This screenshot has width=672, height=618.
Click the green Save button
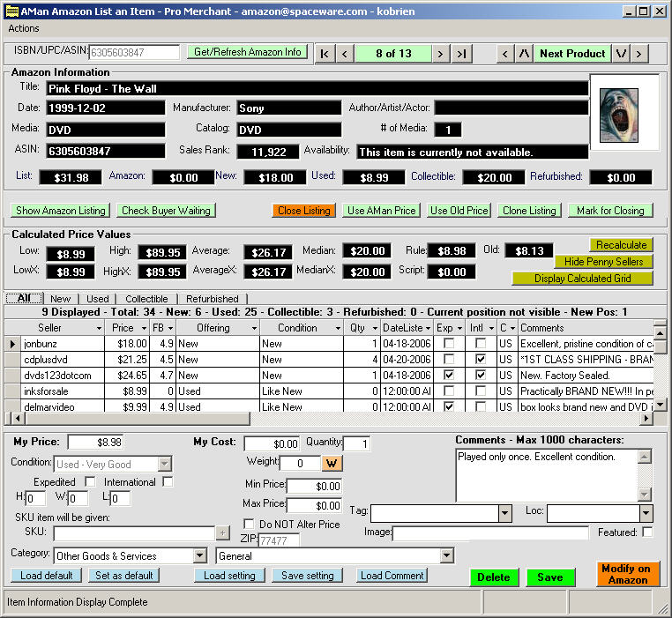[x=550, y=577]
